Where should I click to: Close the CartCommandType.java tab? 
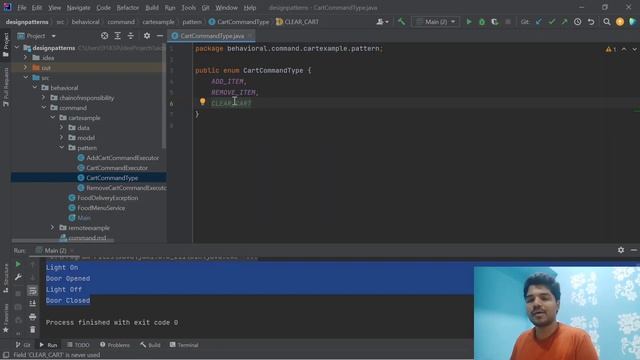click(250, 36)
